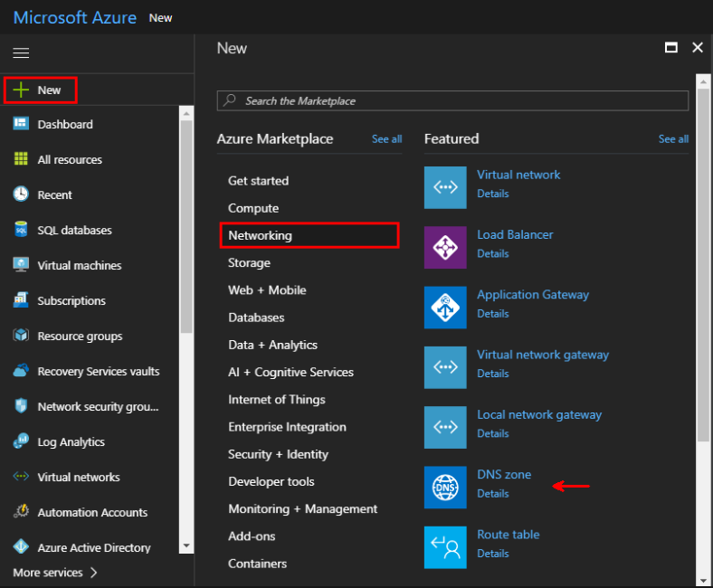Click See all next to Featured
This screenshot has width=713, height=588.
[x=673, y=138]
